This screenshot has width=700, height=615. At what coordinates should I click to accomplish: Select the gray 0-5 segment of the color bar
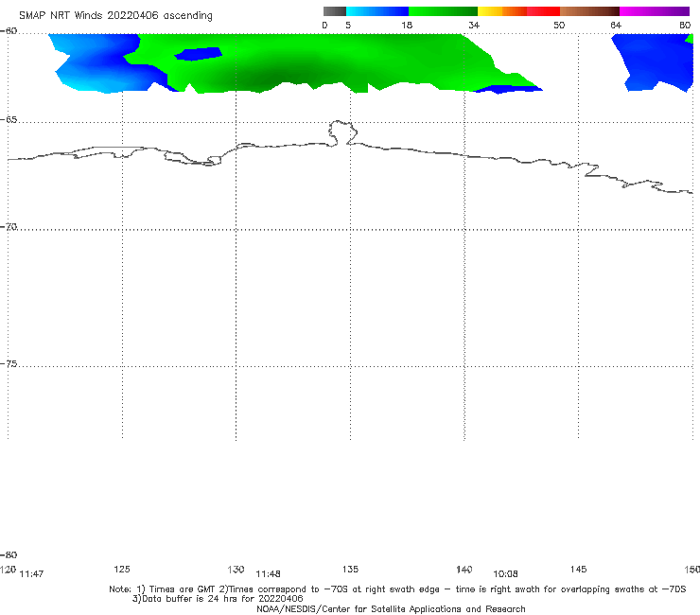[x=334, y=11]
